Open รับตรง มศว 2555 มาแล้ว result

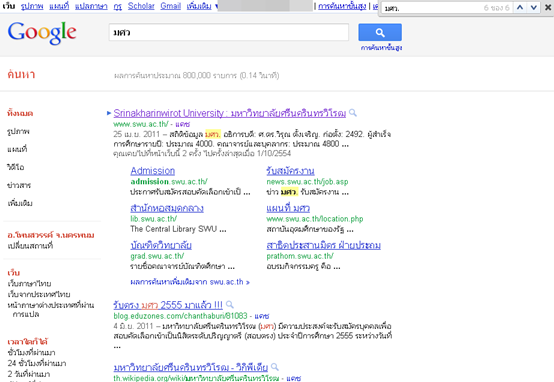point(168,305)
